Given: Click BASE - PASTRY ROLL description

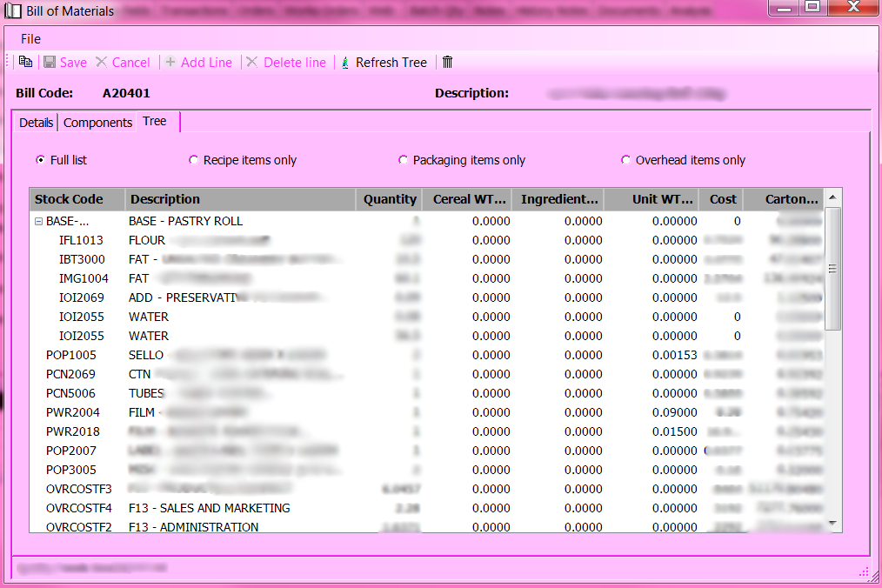Looking at the screenshot, I should point(185,221).
